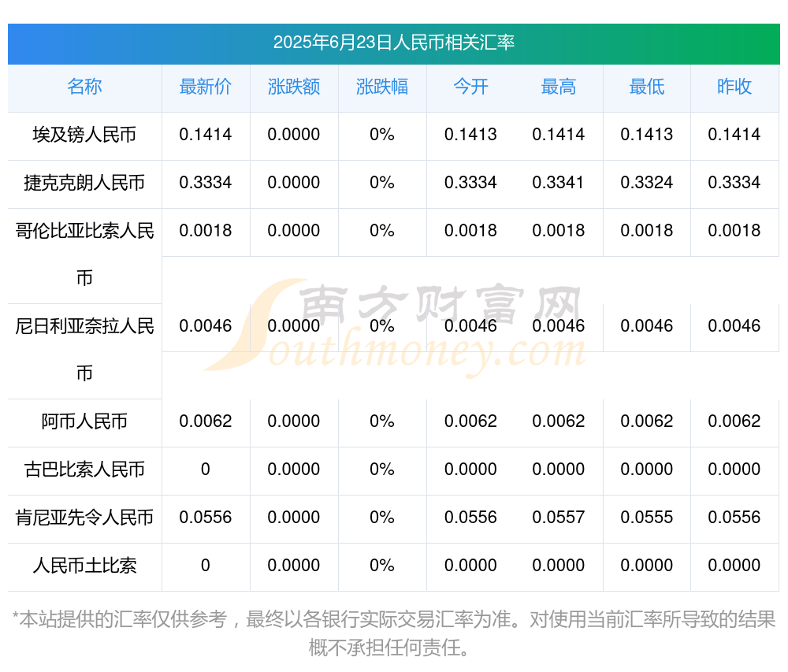The image size is (788, 672).
Task: Click 尼日利亚奈拉 latest price 0.0046
Action: click(206, 326)
